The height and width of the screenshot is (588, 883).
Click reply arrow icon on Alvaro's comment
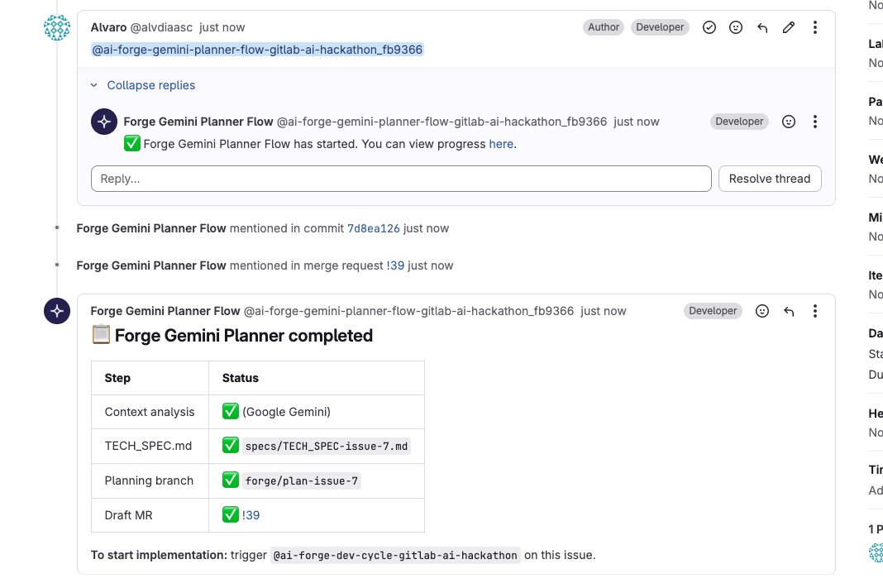tap(762, 27)
